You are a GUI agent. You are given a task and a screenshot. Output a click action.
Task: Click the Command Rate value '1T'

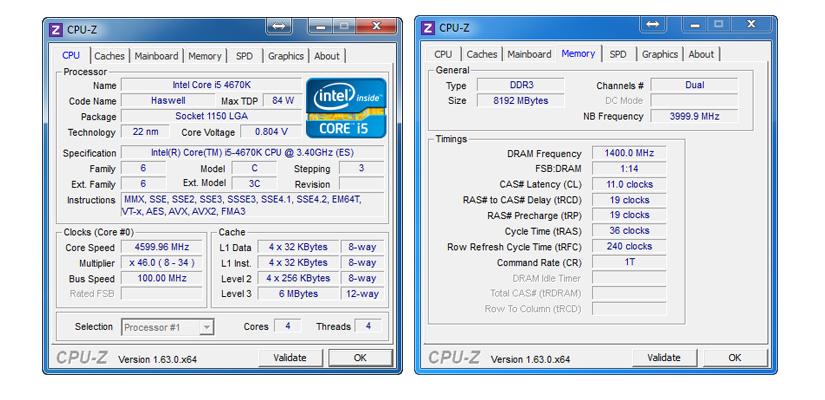pos(629,262)
